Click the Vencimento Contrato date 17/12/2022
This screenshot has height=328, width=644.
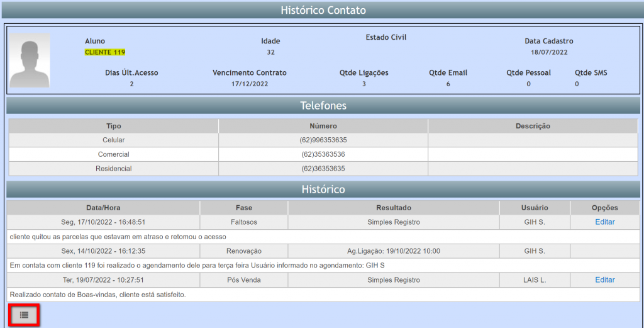249,84
